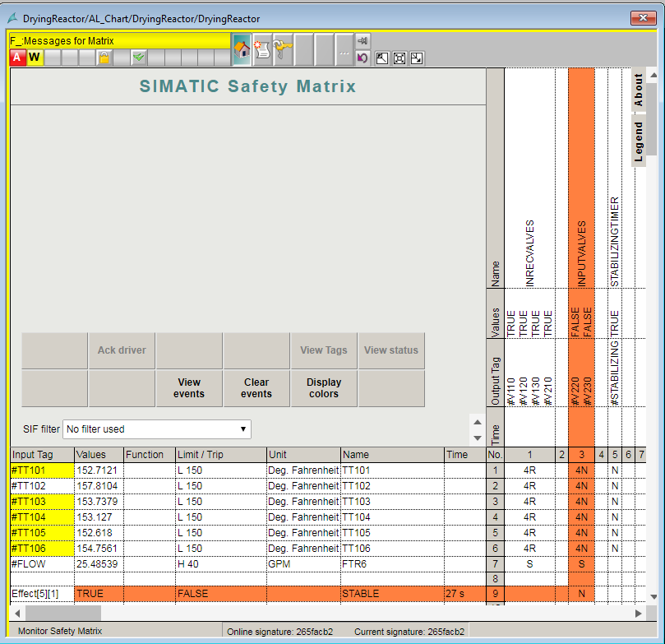Click the Limit / Trip column header

coord(221,455)
